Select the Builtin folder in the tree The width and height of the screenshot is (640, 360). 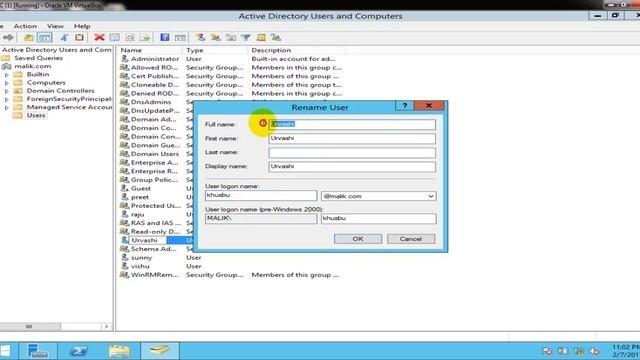point(38,74)
